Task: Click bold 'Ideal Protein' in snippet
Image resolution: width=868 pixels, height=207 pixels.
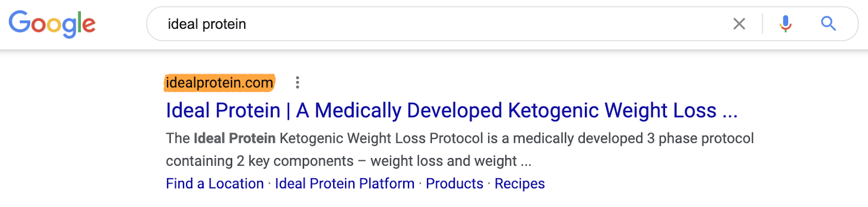Action: click(234, 139)
